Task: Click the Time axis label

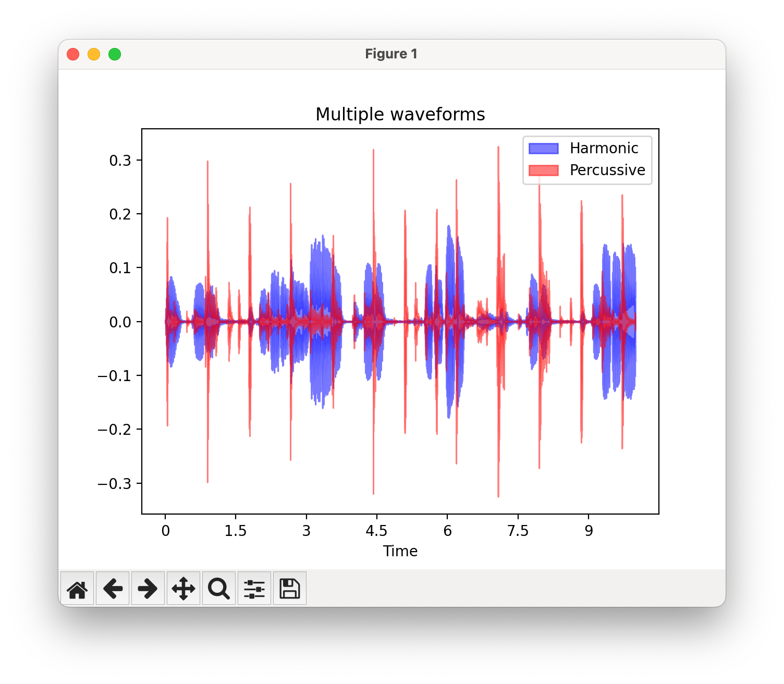Action: (x=400, y=551)
